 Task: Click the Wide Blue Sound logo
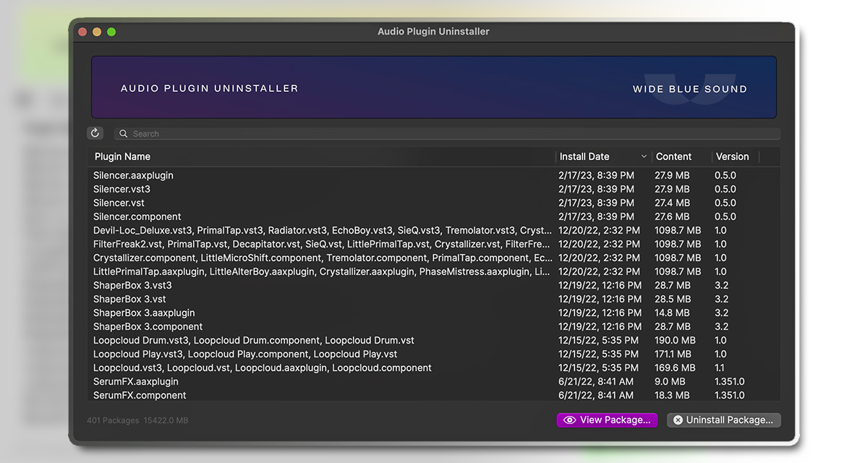click(x=689, y=89)
